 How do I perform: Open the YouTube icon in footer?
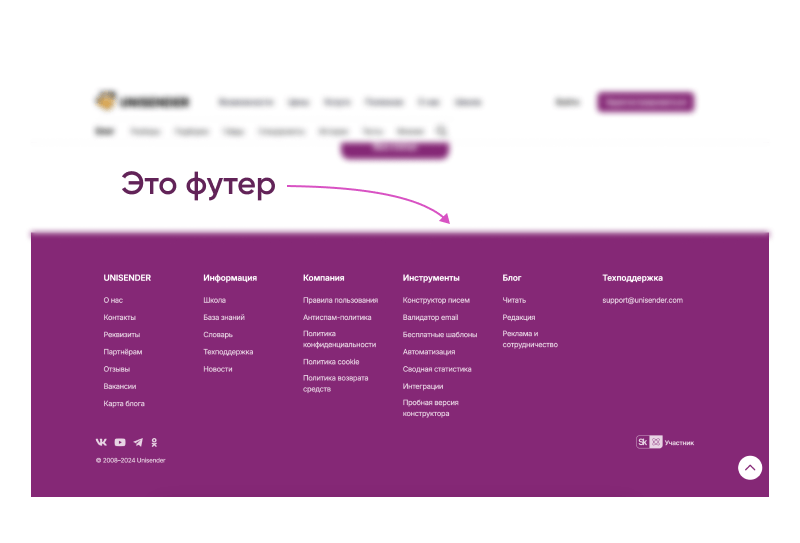click(120, 442)
